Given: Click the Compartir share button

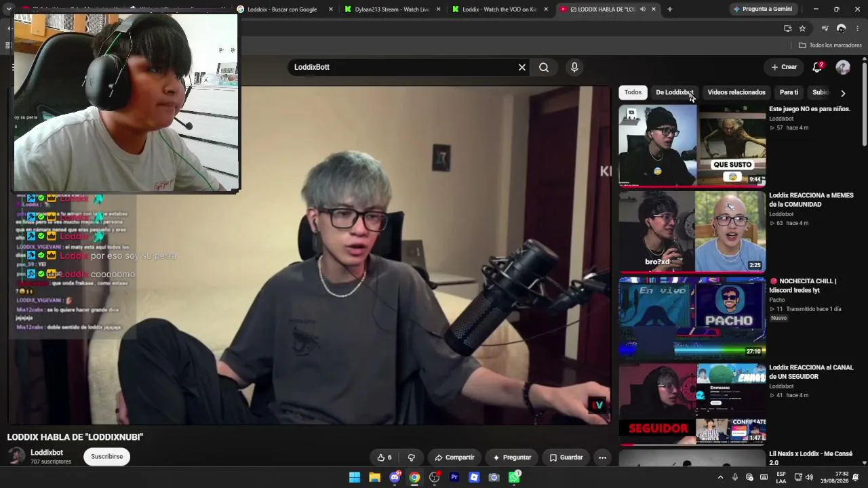Looking at the screenshot, I should [x=454, y=457].
